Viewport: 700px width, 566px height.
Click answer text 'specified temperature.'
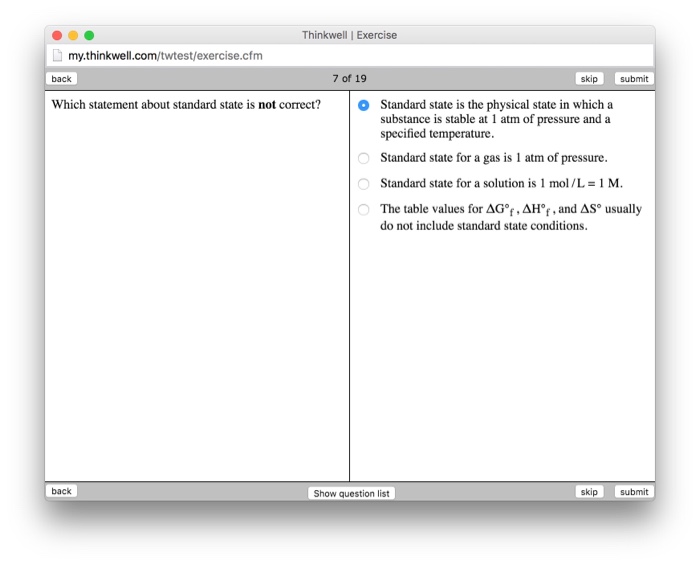[437, 133]
